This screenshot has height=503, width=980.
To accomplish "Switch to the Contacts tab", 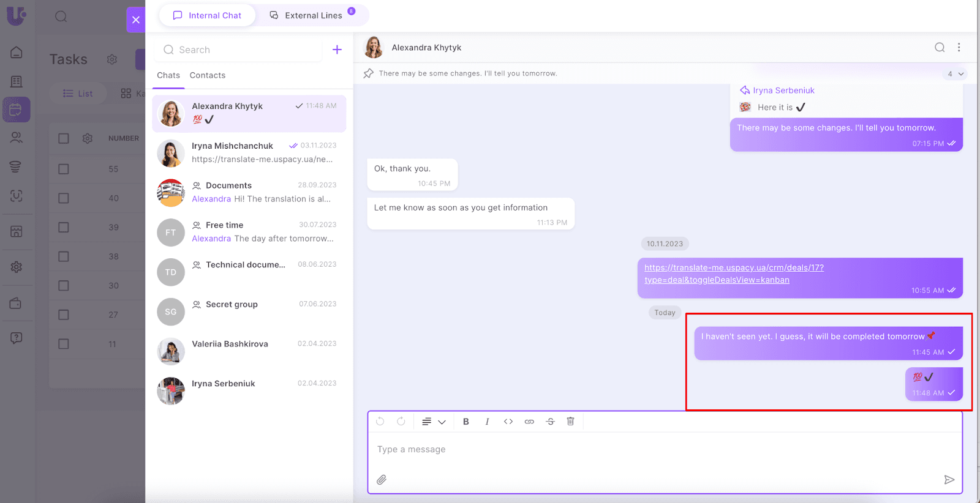I will click(x=207, y=75).
